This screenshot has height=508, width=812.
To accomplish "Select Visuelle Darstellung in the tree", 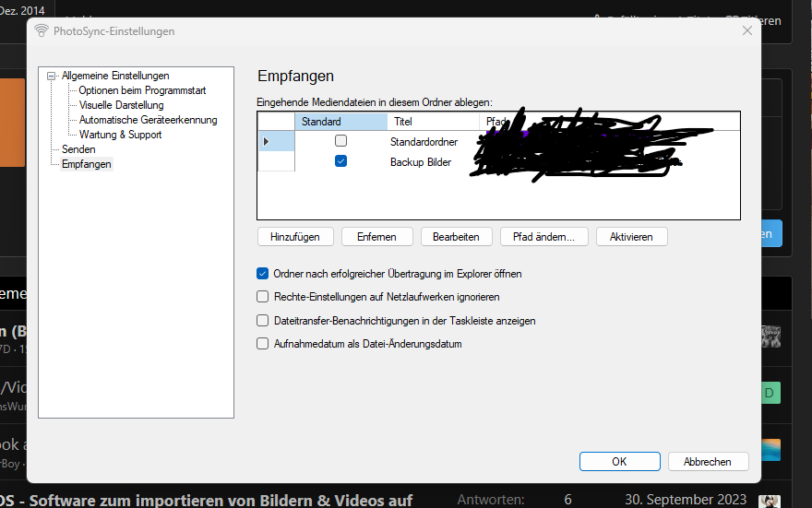I will [x=121, y=105].
